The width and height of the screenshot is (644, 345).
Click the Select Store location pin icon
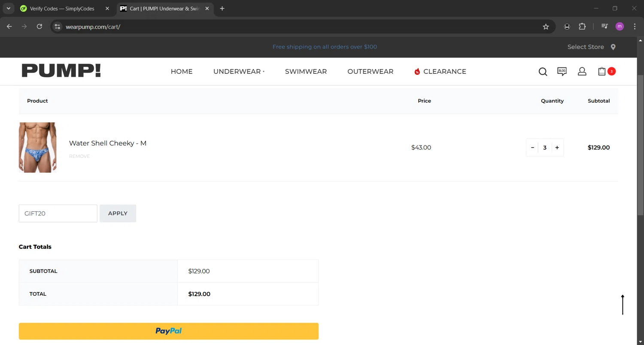(x=613, y=47)
